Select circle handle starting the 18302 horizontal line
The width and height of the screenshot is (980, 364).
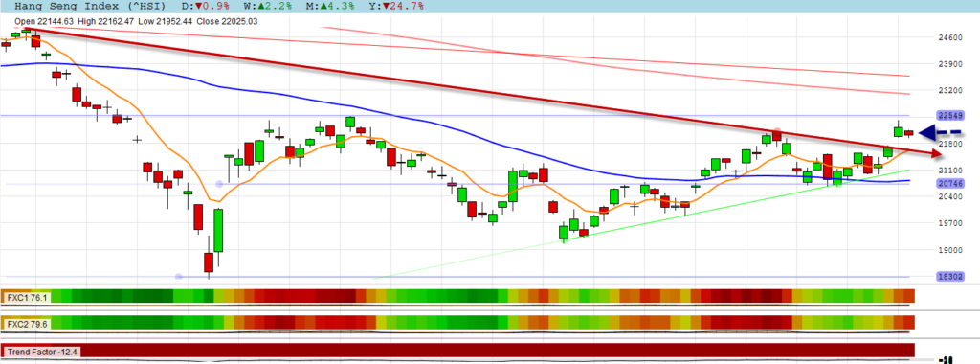coord(179,276)
